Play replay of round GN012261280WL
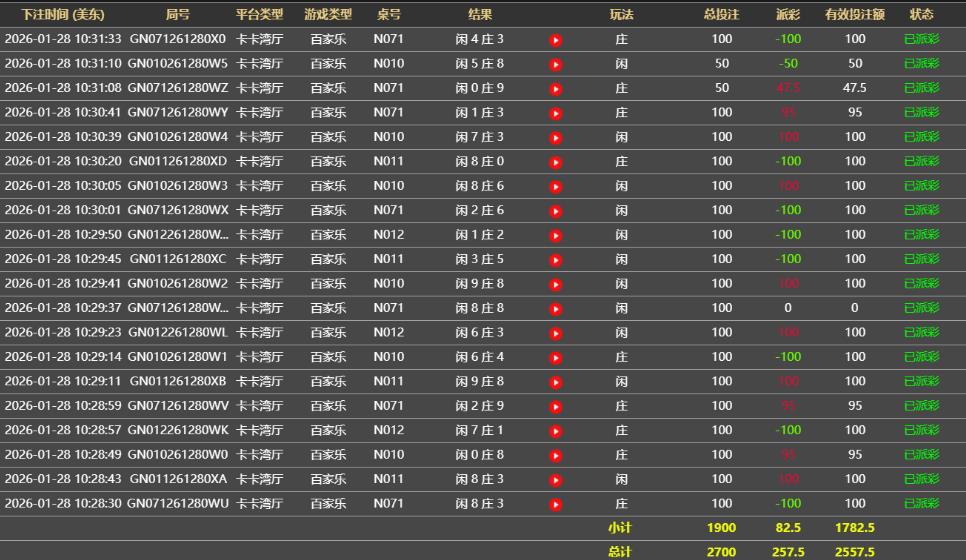966x560 pixels. [556, 333]
